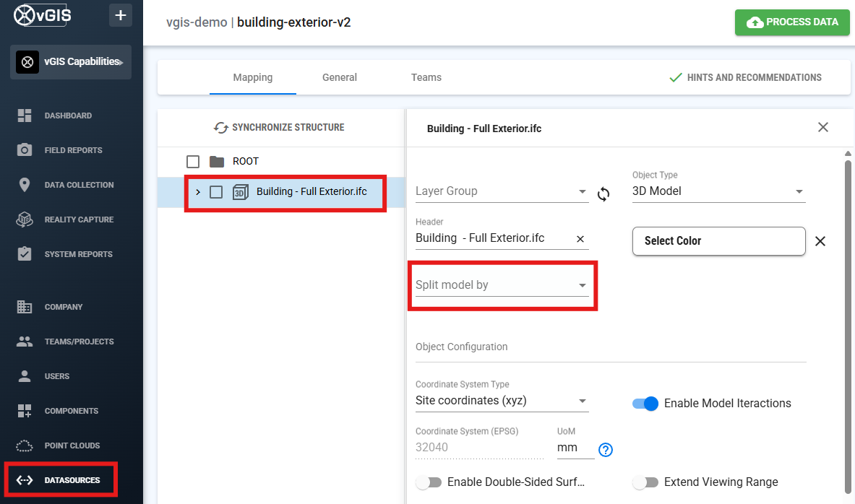Image resolution: width=855 pixels, height=504 pixels.
Task: Open the Object Type dropdown
Action: (718, 191)
